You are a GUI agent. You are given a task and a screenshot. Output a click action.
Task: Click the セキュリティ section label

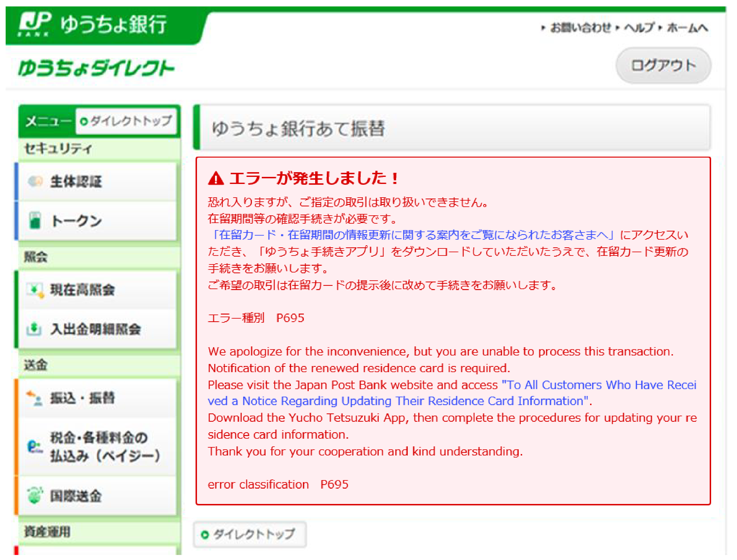click(58, 149)
